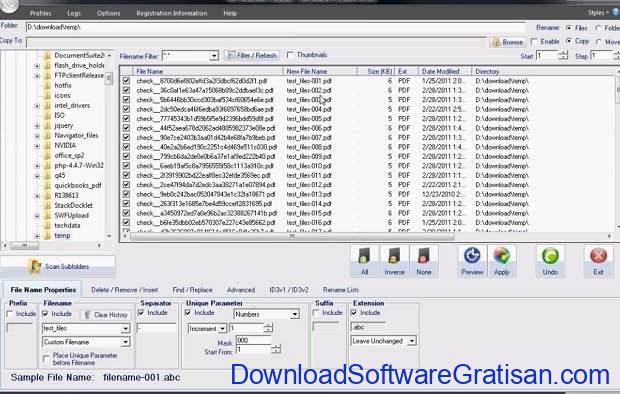Toggle the Extension Include checkbox
620x394 pixels.
pos(354,313)
